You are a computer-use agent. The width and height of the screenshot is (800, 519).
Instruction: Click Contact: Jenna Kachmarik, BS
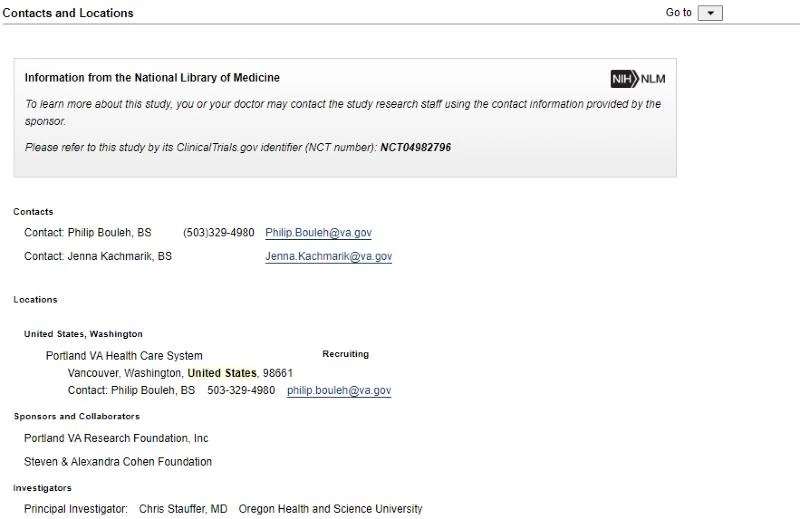pyautogui.click(x=98, y=256)
